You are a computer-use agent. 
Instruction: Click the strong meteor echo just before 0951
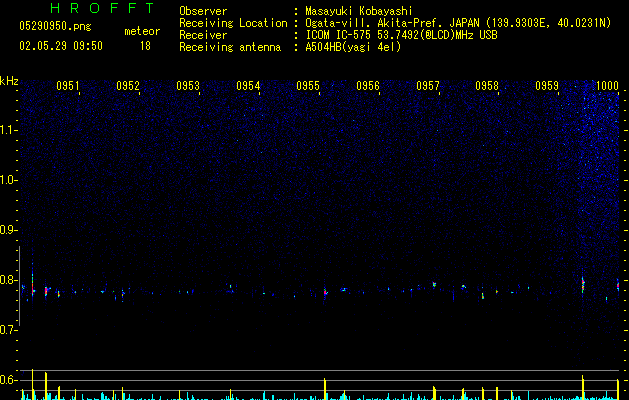(x=33, y=286)
